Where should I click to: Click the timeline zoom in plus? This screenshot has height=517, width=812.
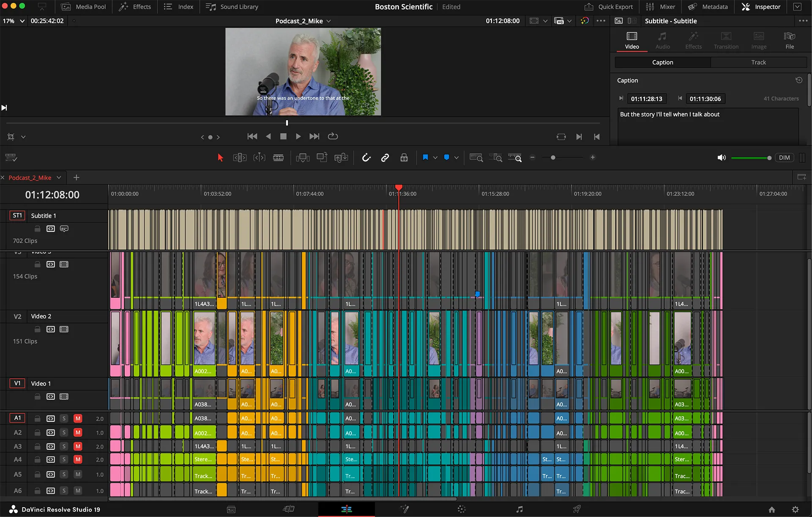point(593,157)
